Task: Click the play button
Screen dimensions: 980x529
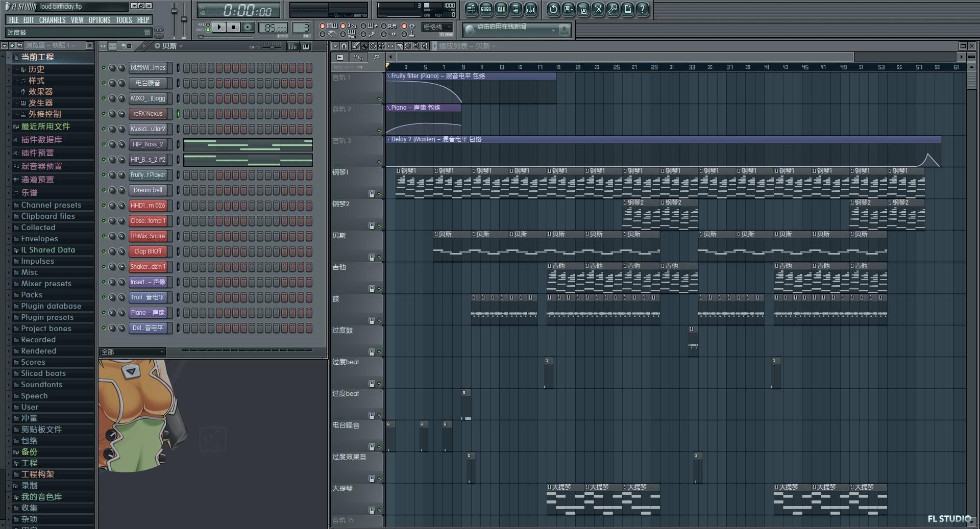Action: [219, 27]
